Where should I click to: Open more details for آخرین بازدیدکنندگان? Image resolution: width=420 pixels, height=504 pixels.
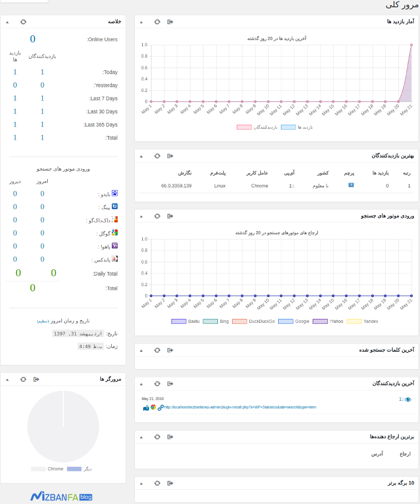(x=170, y=383)
